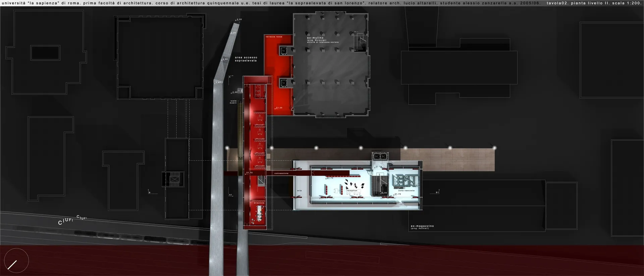Click the group of people near reception
The height and width of the screenshot is (276, 644).
[x=354, y=184]
